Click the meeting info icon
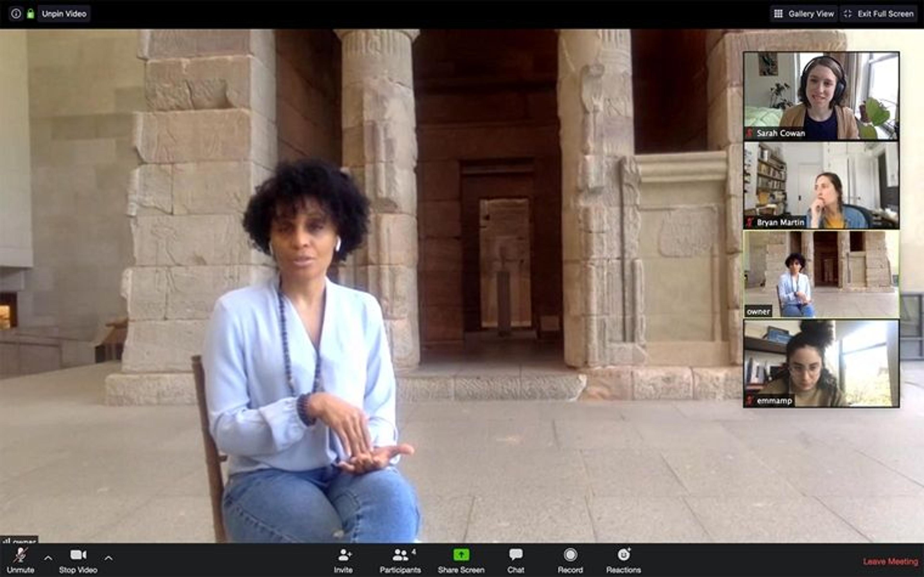 (16, 14)
